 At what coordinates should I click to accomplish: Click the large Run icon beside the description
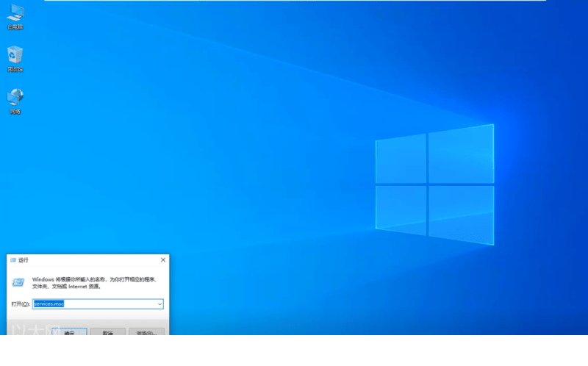(x=18, y=282)
